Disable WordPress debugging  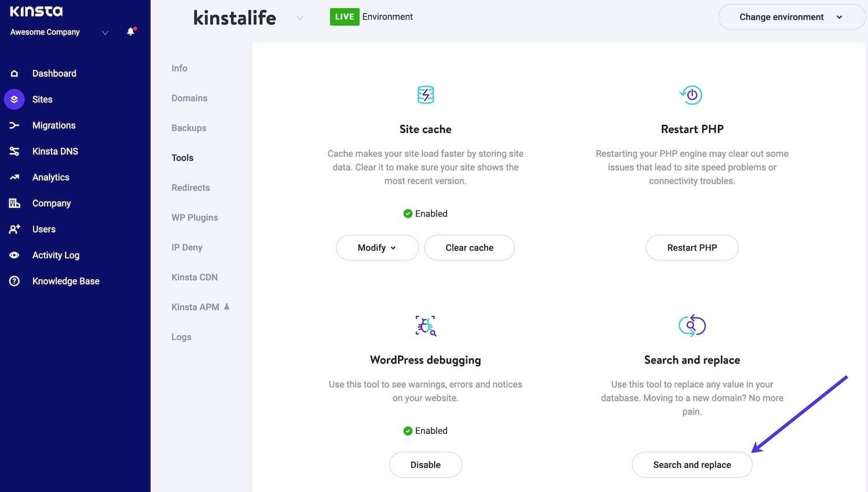[425, 465]
